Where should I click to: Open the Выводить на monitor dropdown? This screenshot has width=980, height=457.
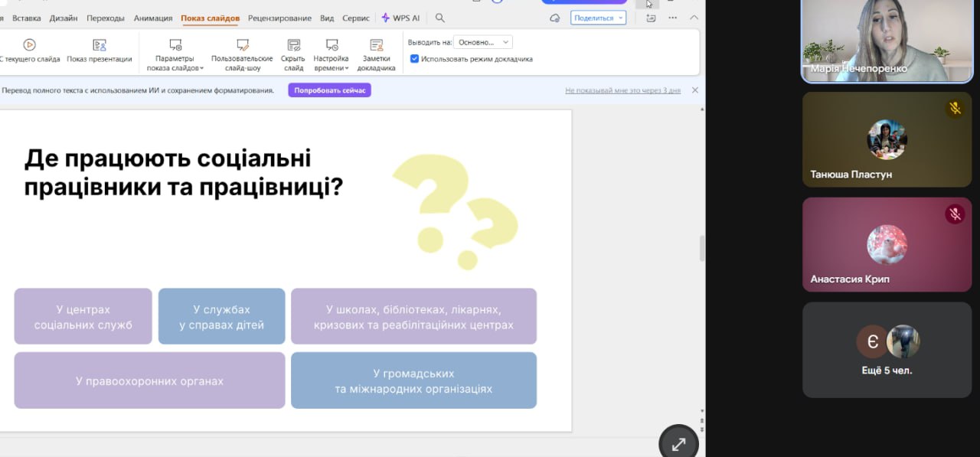click(x=482, y=42)
